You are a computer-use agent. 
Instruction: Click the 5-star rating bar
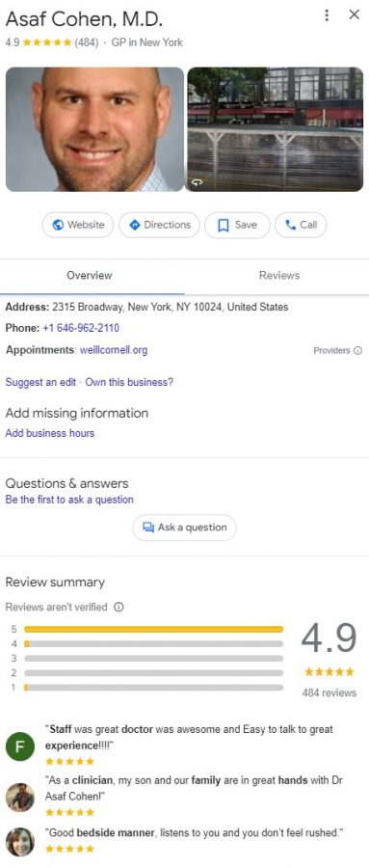click(154, 630)
